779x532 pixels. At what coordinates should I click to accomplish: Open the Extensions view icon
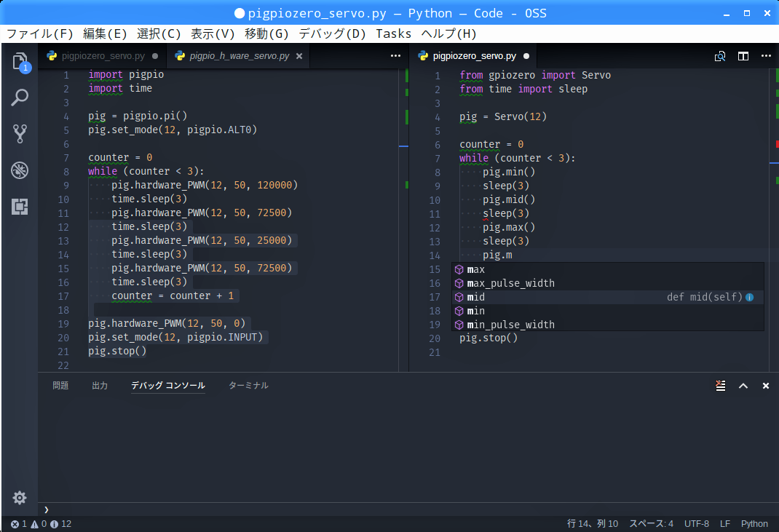coord(20,207)
